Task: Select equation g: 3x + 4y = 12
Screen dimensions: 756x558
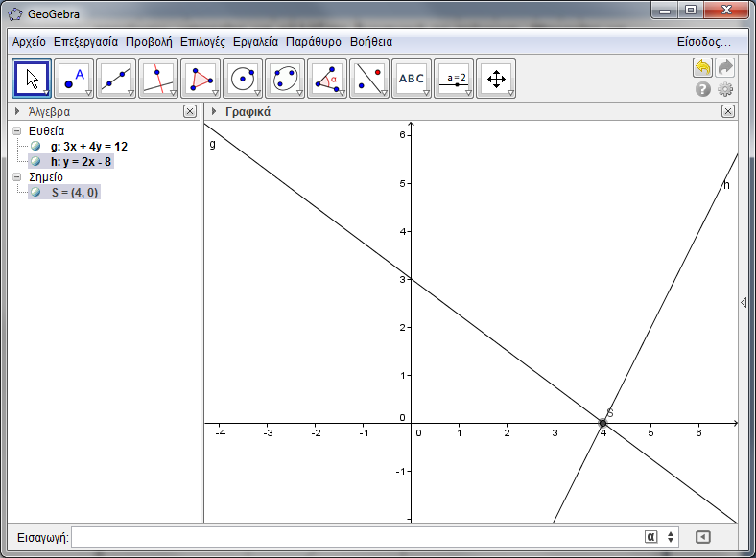Action: (x=89, y=146)
